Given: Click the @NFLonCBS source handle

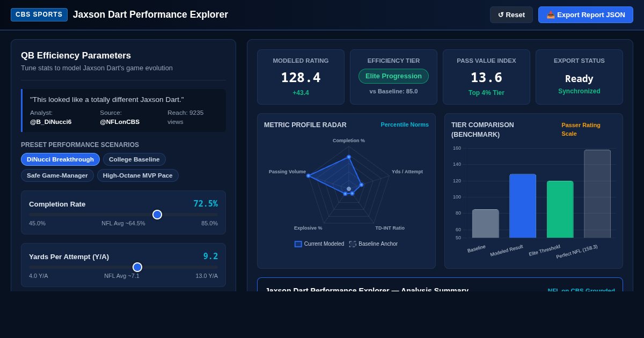Looking at the screenshot, I should coord(120,122).
